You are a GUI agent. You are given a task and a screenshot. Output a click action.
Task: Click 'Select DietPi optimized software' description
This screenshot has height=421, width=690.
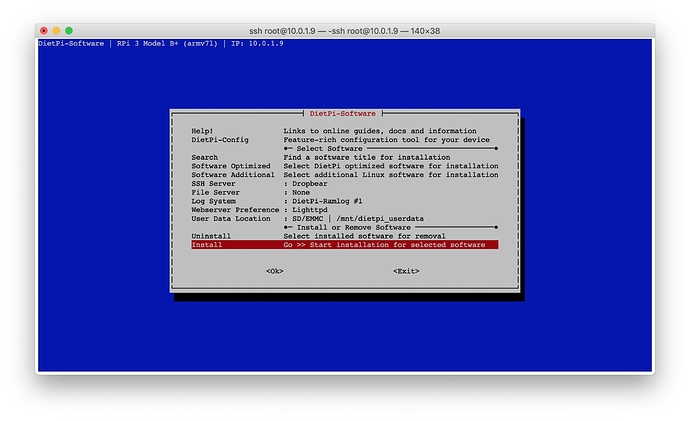pyautogui.click(x=391, y=166)
